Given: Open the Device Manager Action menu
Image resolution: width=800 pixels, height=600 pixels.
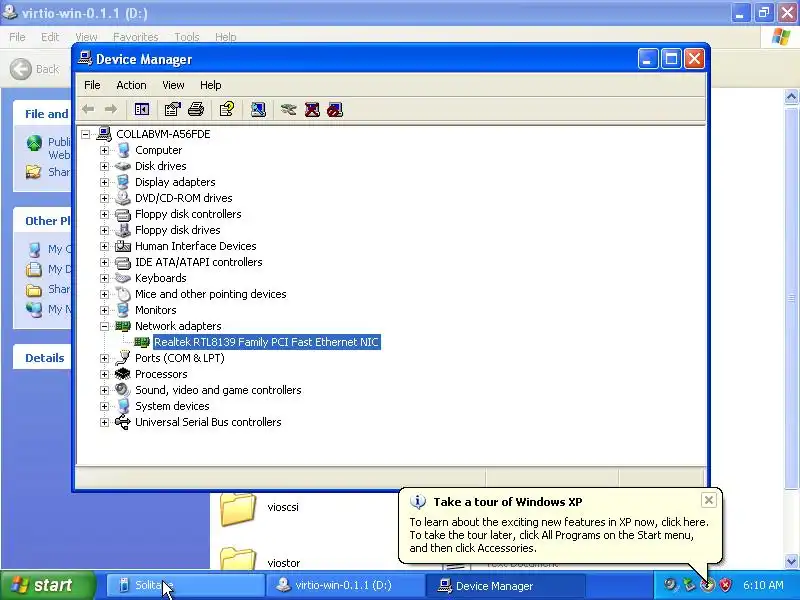Looking at the screenshot, I should coord(131,85).
